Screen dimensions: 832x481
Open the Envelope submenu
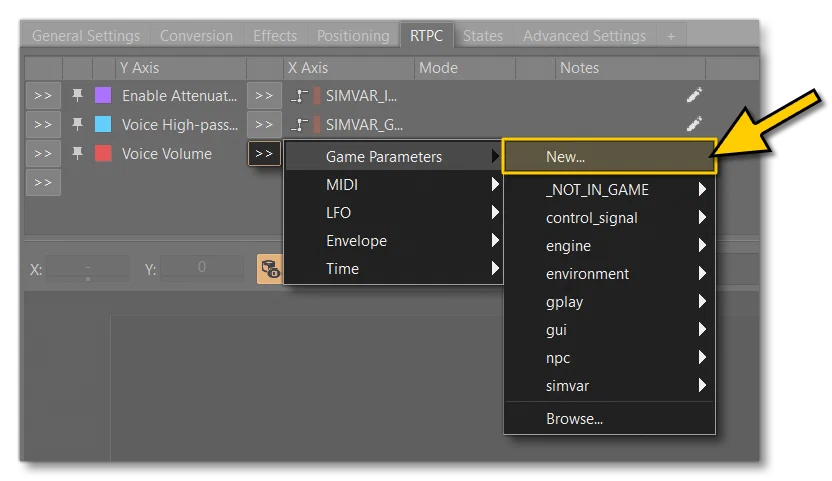tap(394, 241)
